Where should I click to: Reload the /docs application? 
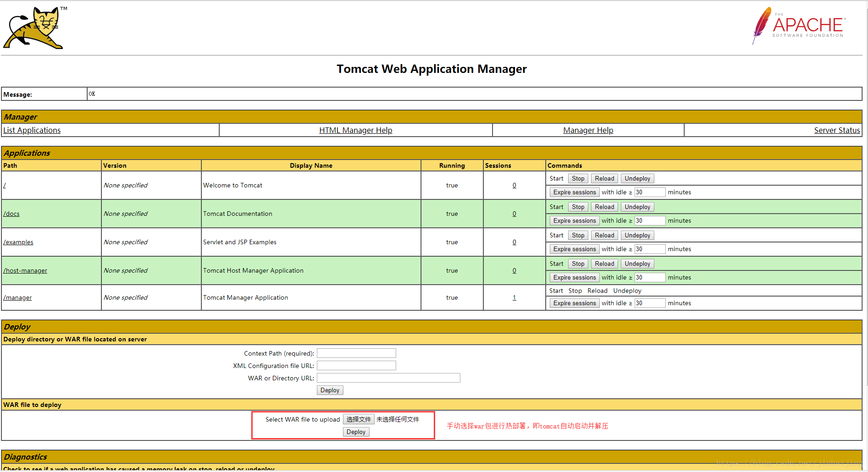pos(604,207)
